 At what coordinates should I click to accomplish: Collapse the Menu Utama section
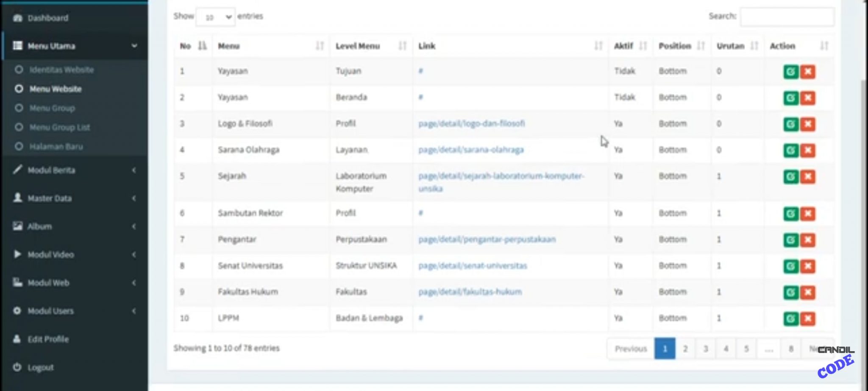point(135,45)
